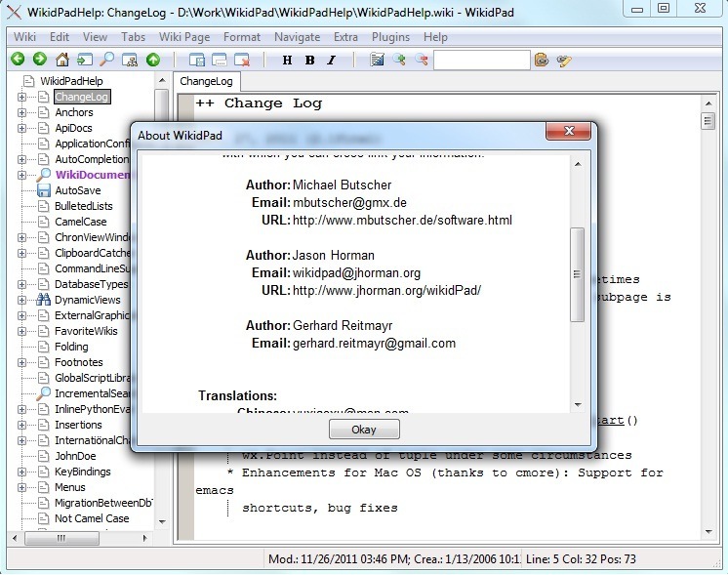Screen dimensions: 728x575
Task: Click the pencil paste icon in toolbar
Action: pyautogui.click(x=564, y=61)
